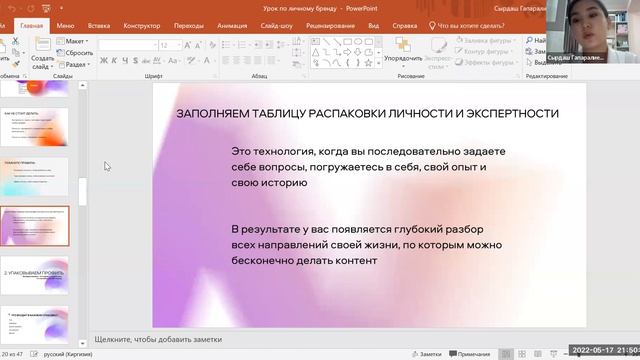Open the font name combo box
This screenshot has height=360, width=640.
coord(129,45)
